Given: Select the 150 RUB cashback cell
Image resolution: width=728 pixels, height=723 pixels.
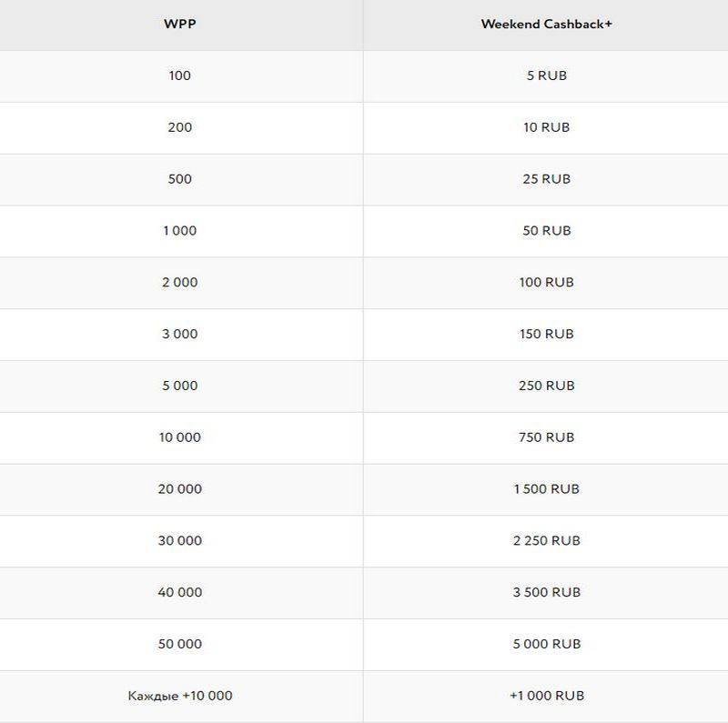Looking at the screenshot, I should (547, 334).
